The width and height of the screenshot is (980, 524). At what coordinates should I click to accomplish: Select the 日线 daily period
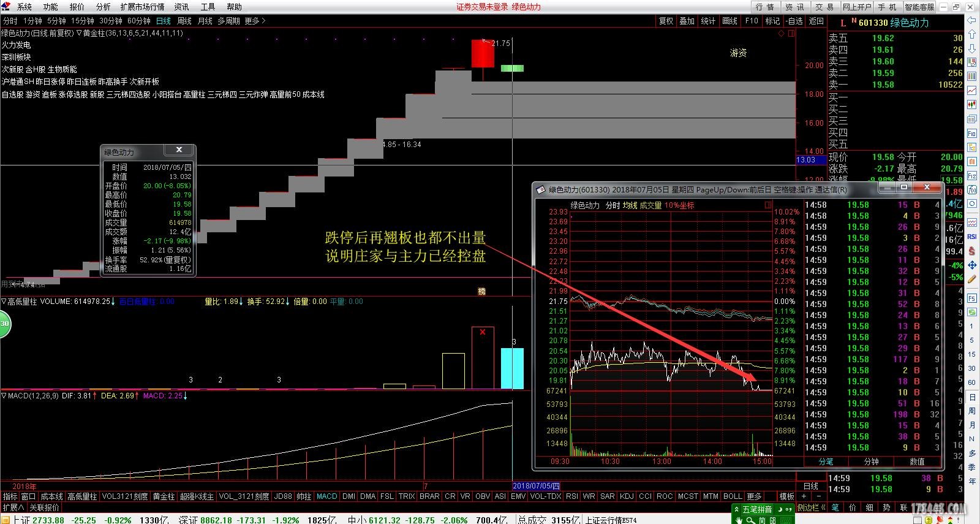click(164, 21)
